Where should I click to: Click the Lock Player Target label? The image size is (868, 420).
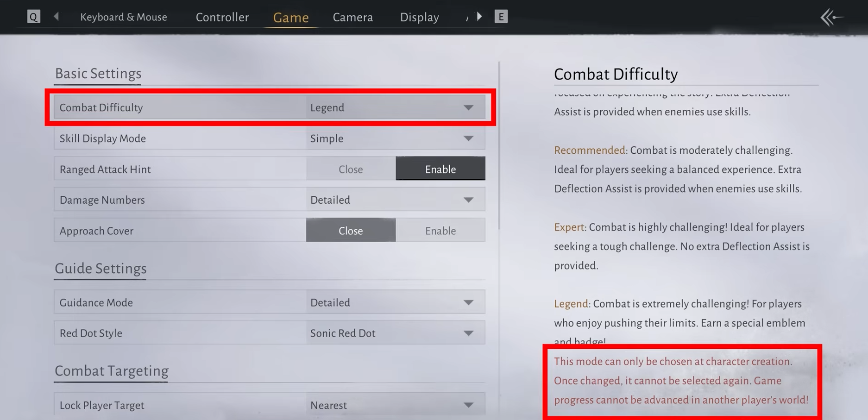102,406
